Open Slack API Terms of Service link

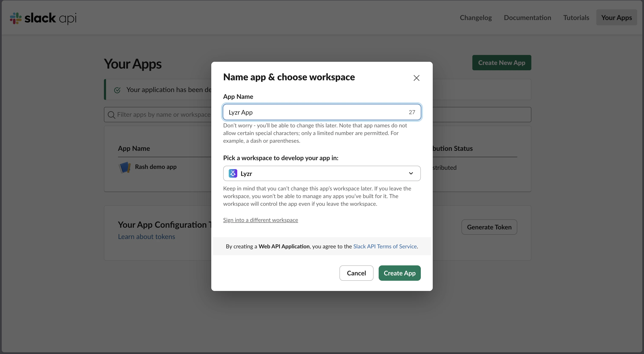(385, 246)
